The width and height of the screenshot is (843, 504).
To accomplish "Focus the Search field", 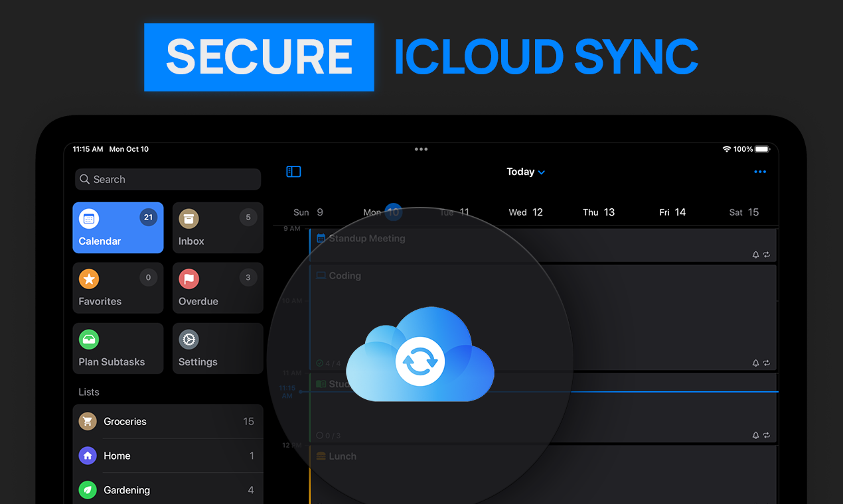I will point(167,179).
